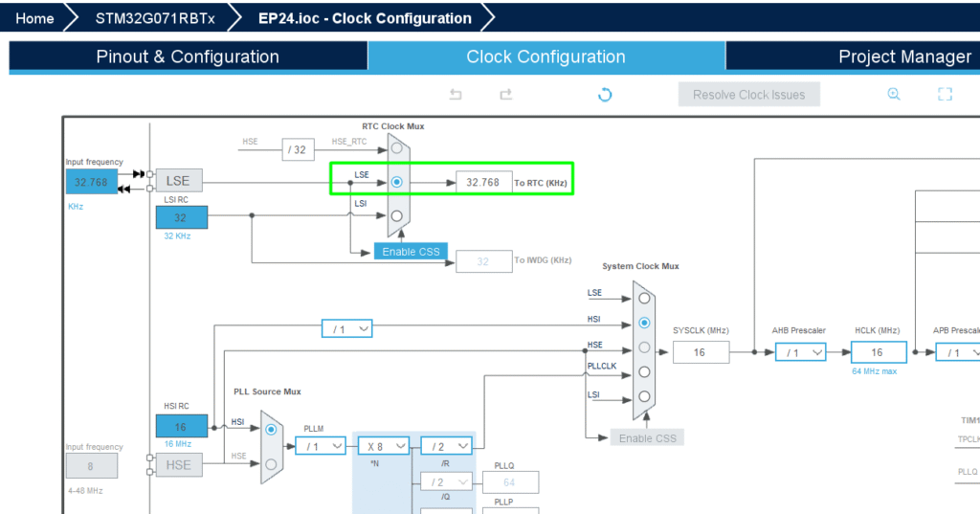Screen dimensions: 980x514
Task: Choose PLLCLK in System Clock Mux
Action: click(644, 371)
